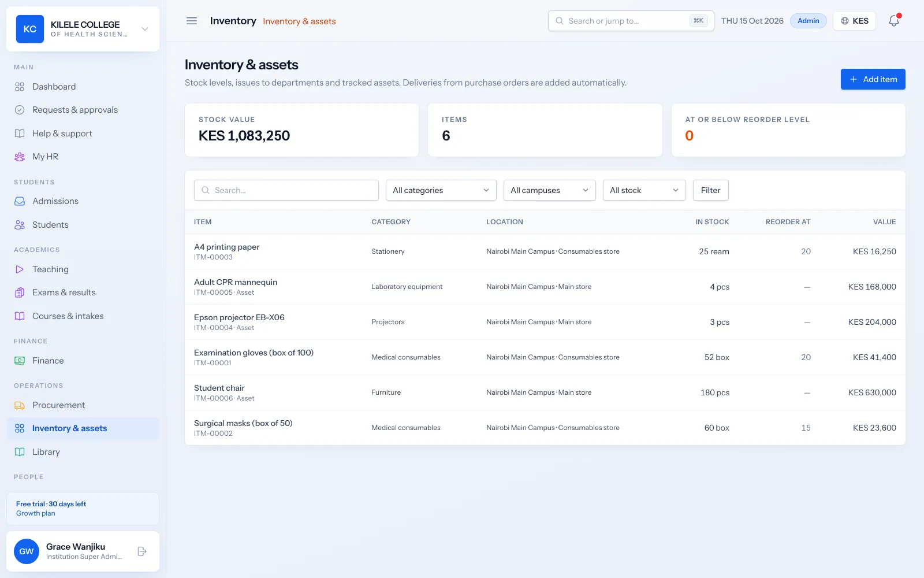Open Courses & intakes in sidebar
Image resolution: width=924 pixels, height=578 pixels.
tap(83, 316)
